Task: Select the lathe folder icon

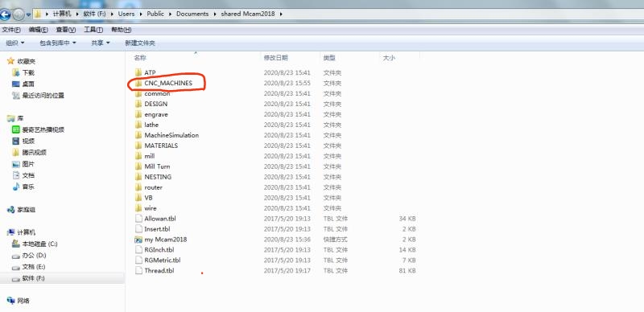Action: [138, 125]
